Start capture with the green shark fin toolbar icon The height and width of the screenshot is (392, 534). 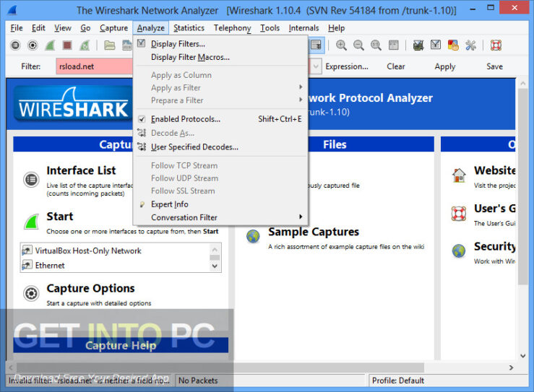point(50,45)
